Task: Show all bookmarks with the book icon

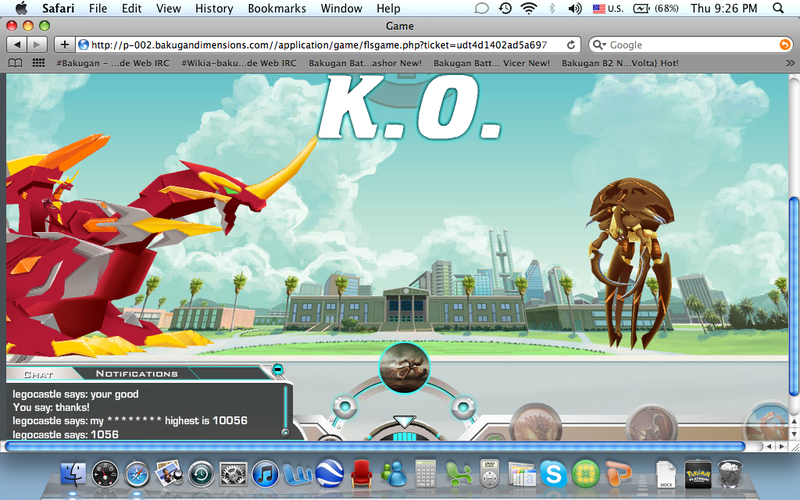Action: tap(15, 63)
